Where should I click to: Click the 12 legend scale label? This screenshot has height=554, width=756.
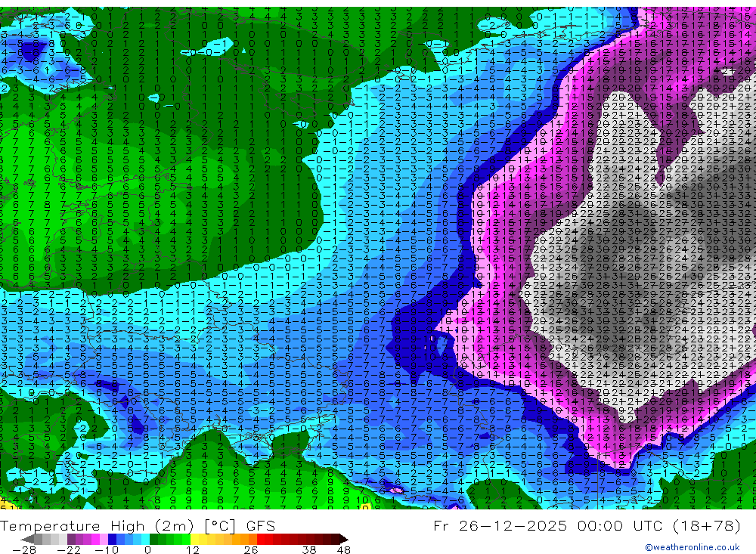tap(192, 550)
